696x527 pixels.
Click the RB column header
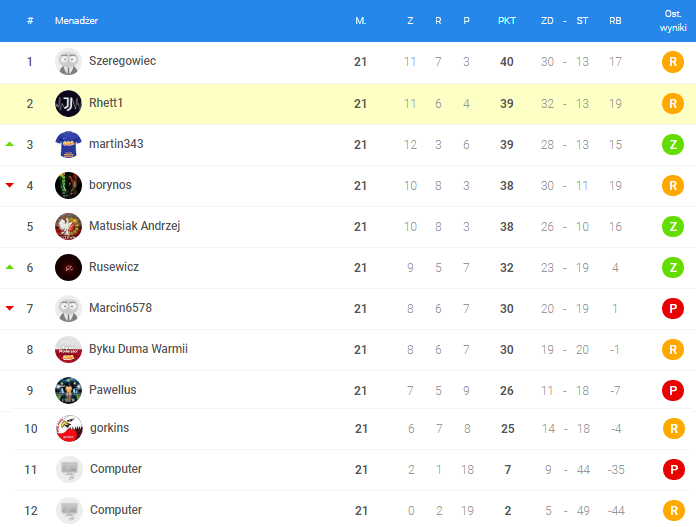[x=615, y=20]
